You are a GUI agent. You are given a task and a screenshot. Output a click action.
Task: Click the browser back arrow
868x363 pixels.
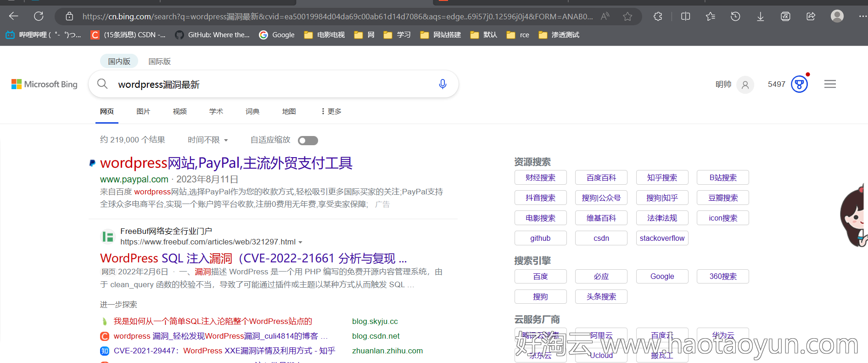(x=14, y=17)
